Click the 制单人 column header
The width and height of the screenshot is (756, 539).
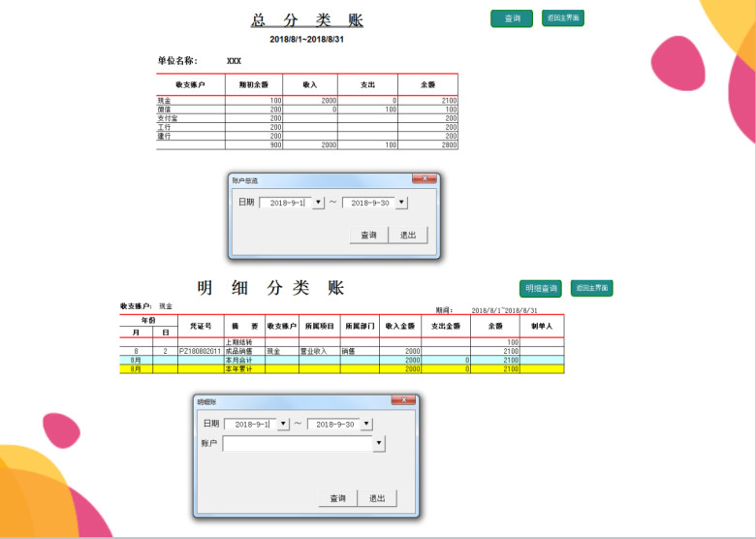(x=542, y=326)
